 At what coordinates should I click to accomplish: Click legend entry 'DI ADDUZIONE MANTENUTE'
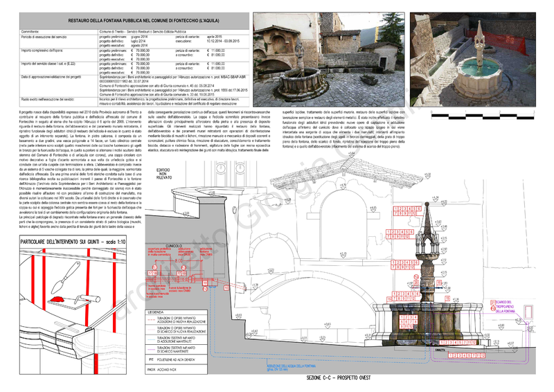177,339
